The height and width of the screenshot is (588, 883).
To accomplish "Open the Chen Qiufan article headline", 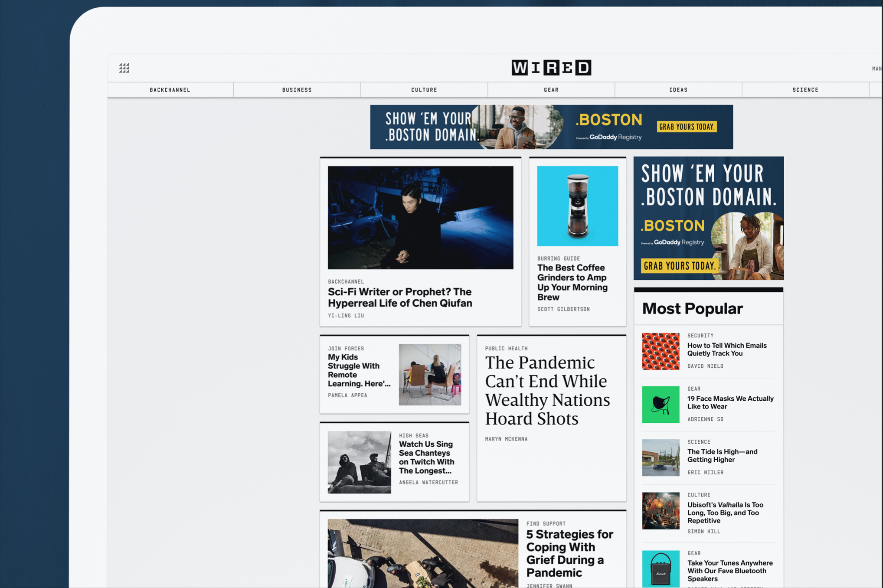I will coord(400,297).
